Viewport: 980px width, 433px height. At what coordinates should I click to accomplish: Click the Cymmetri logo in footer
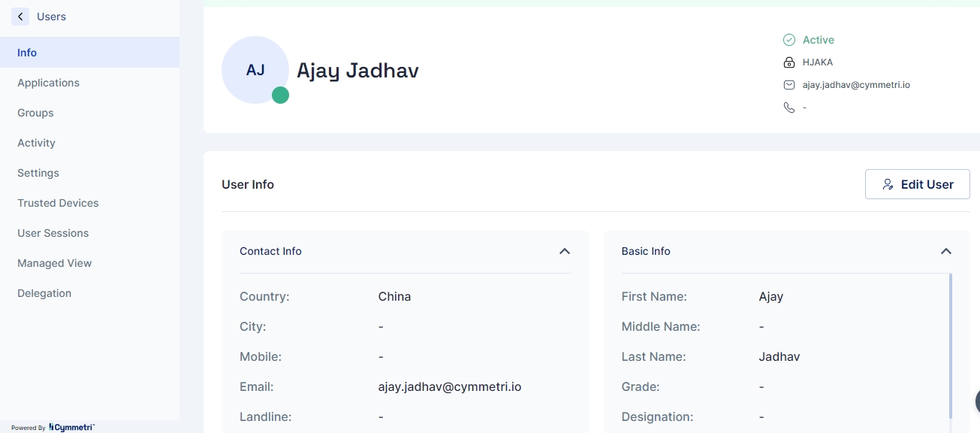coord(71,427)
